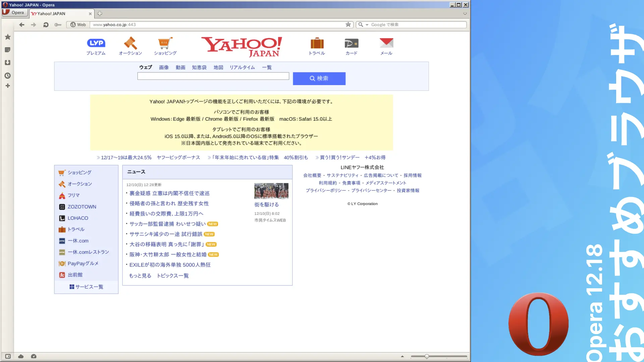
Task: Toggle Opera Turbo icon in status bar
Action: 34,356
